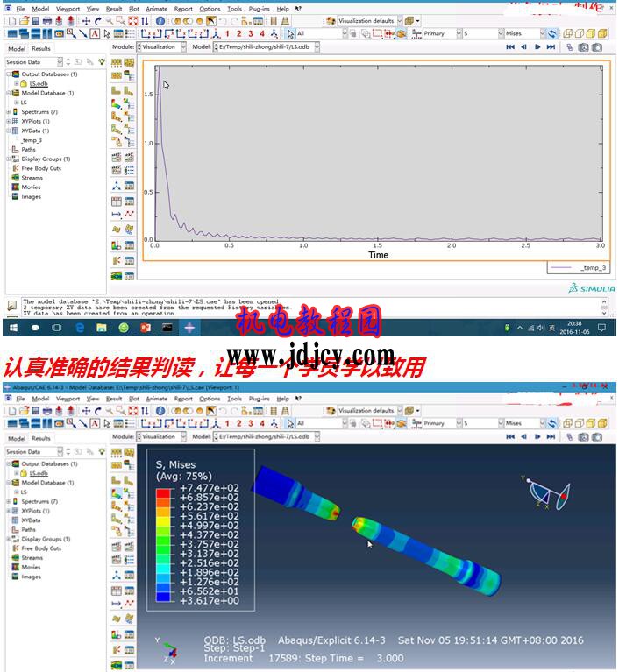
Task: Select the Rotate view tool in upper toolbar
Action: coord(98,20)
